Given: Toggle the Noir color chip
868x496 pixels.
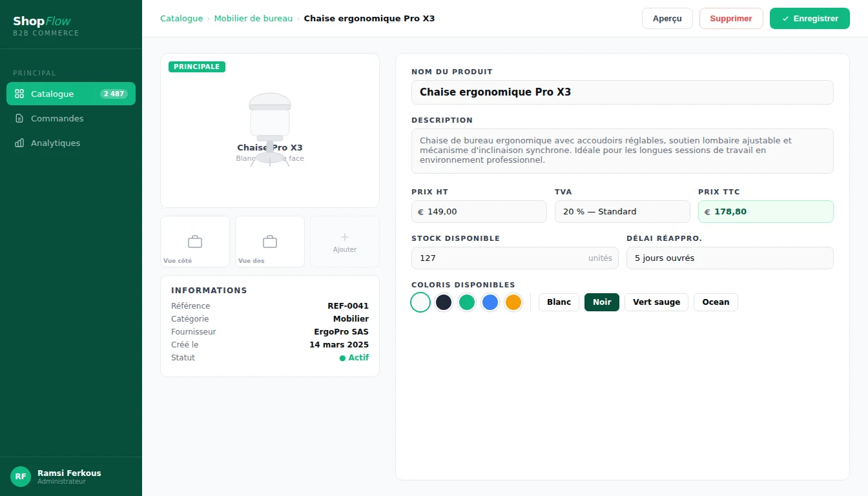Looking at the screenshot, I should [x=602, y=302].
